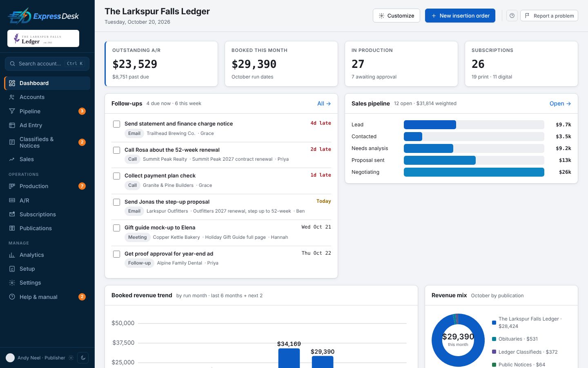Click the Production board icon
588x368 pixels.
click(12, 186)
